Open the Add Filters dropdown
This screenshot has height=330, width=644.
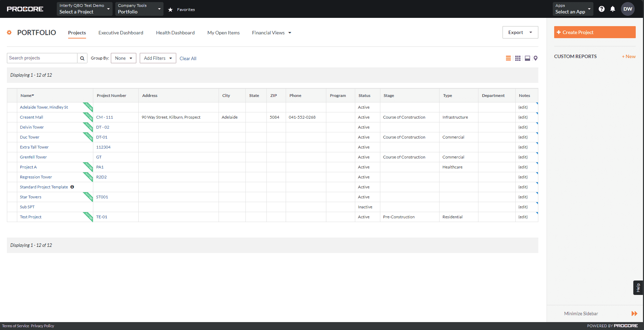[x=158, y=58]
